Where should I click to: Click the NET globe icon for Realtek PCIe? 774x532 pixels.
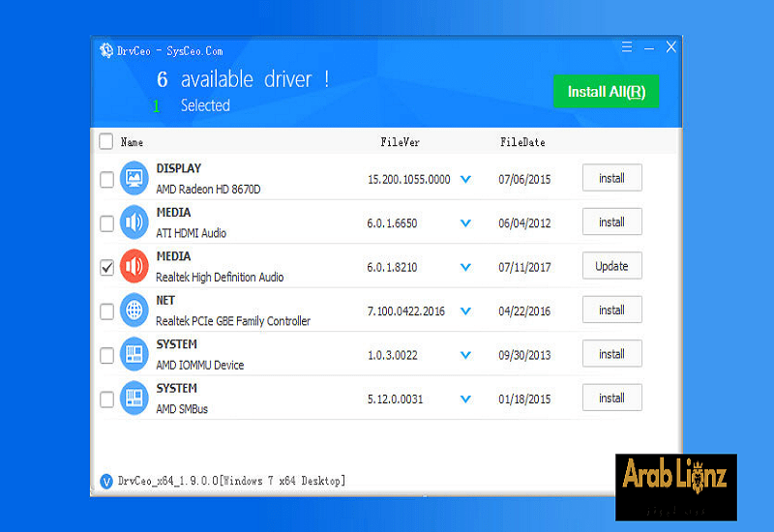(134, 310)
